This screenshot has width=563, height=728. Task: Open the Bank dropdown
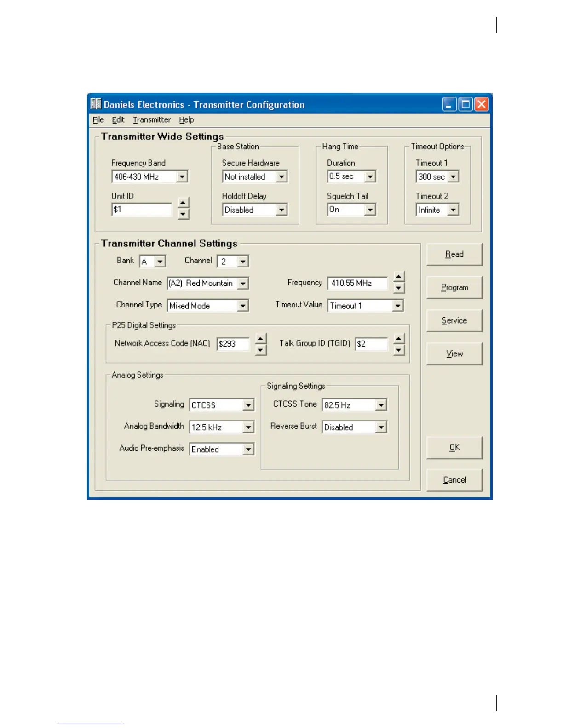coord(160,262)
